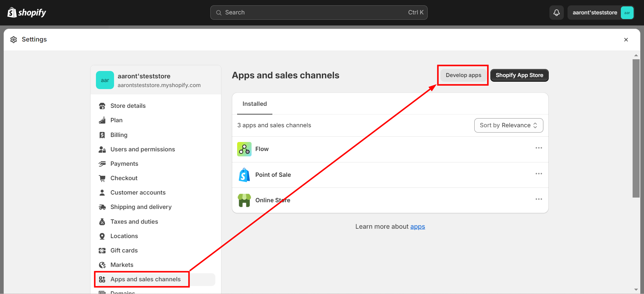
Task: Click the Develop apps button
Action: tap(463, 75)
